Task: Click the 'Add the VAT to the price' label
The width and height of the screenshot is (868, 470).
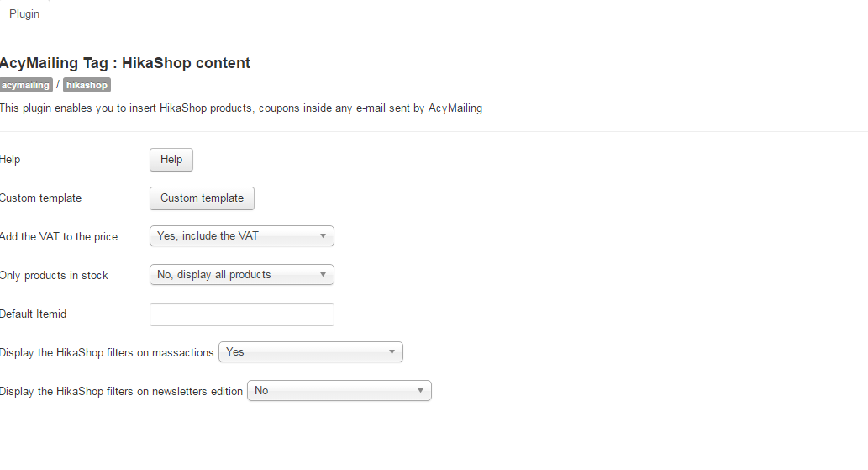Action: tap(59, 237)
